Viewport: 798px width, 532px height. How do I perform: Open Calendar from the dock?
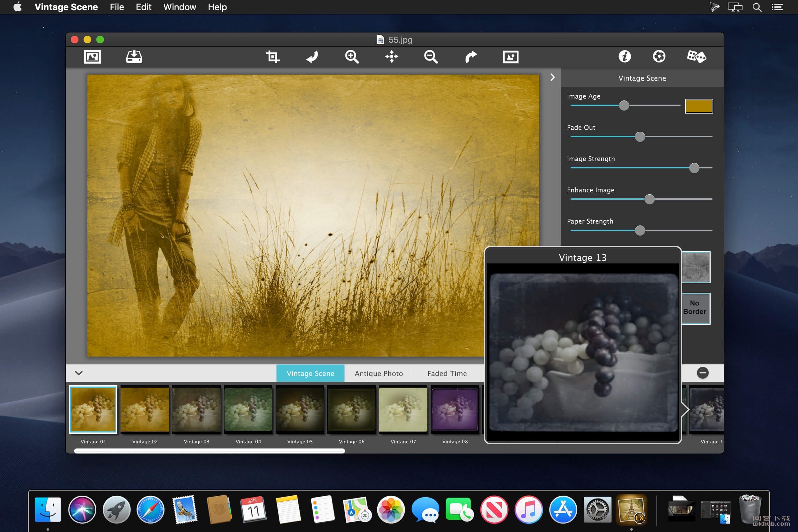click(254, 509)
